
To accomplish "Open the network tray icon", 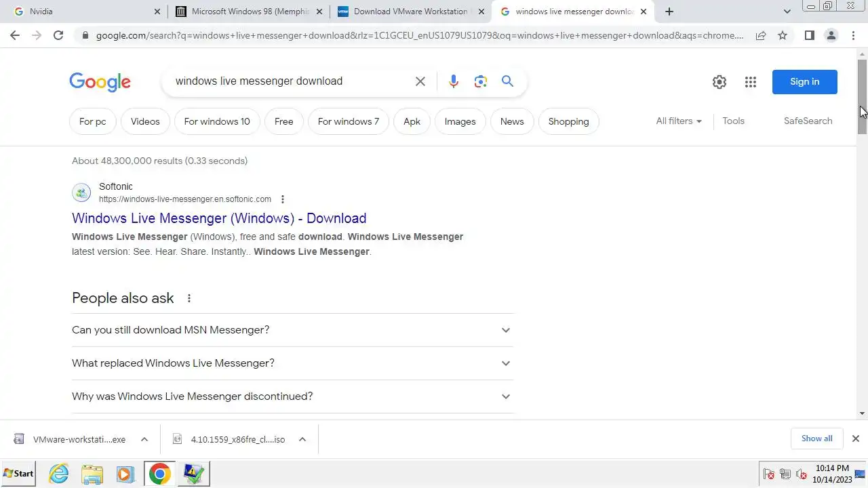I will [785, 474].
